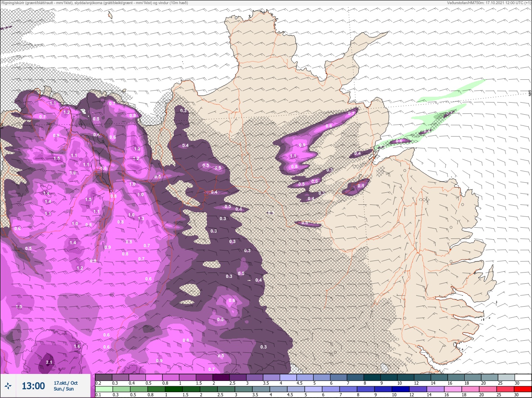Click the wind-rose icon beside the 13:00 time
The height and width of the screenshot is (398, 532).
click(8, 386)
